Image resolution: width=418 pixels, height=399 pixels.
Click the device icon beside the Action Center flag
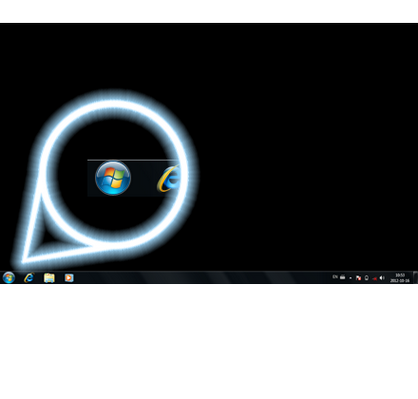tap(366, 278)
